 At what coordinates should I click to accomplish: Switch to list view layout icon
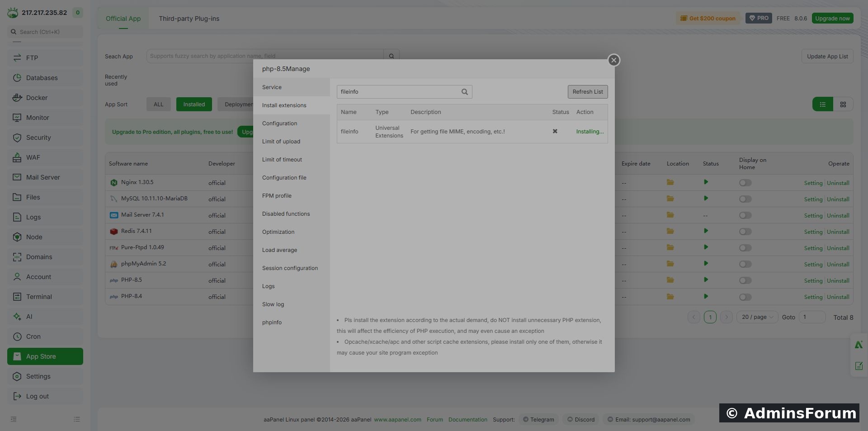click(823, 104)
